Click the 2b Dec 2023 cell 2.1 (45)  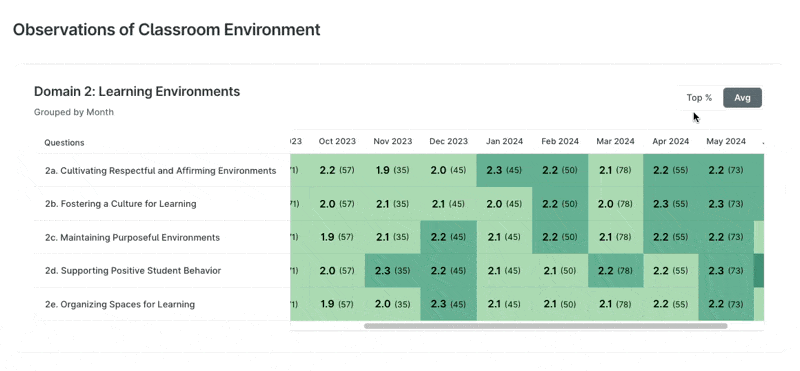[x=448, y=204]
